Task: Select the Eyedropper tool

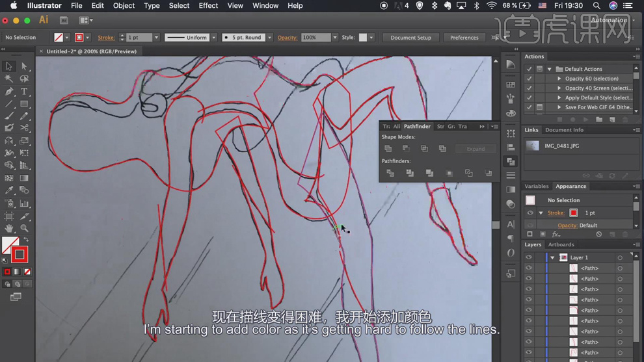Action: coord(9,190)
